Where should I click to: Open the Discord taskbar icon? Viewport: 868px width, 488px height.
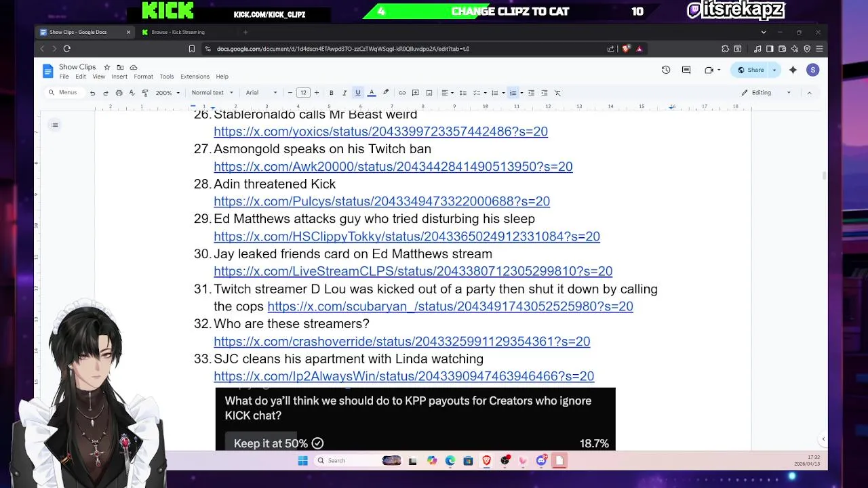[541, 461]
